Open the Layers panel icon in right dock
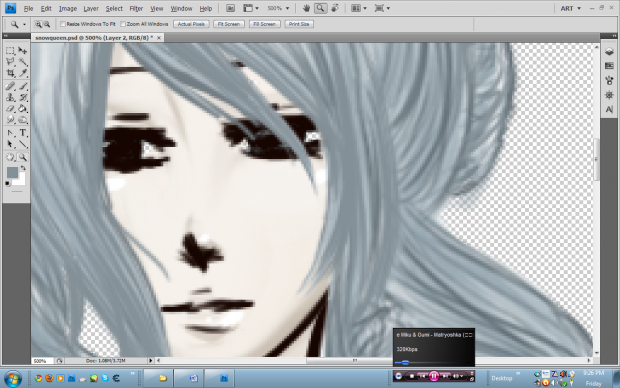620x388 pixels. pos(609,51)
